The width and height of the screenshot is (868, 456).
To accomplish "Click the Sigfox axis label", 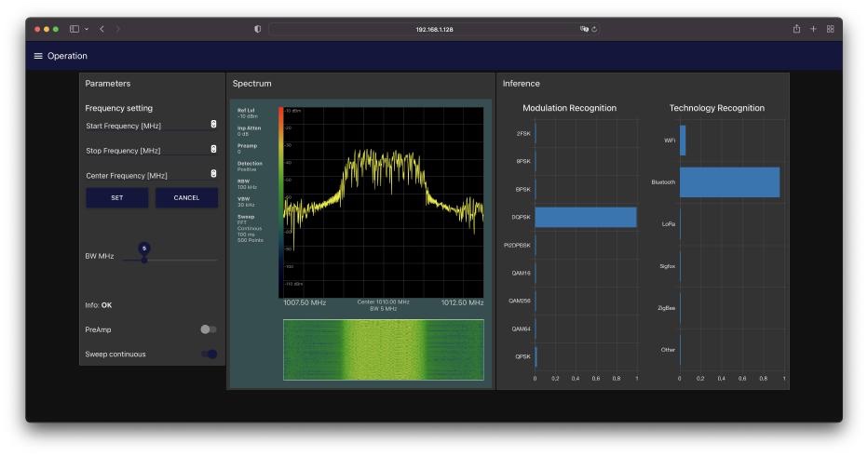I will (x=667, y=266).
